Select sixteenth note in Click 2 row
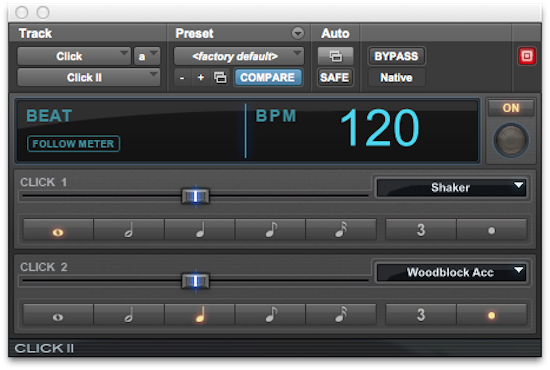 pyautogui.click(x=341, y=315)
